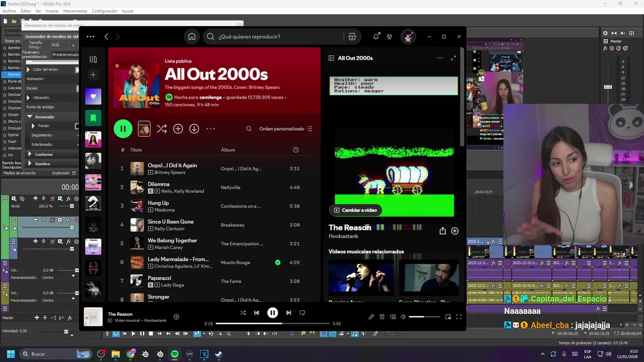Expand Ubicación section
Viewport: 644px width, 362px height.
click(x=28, y=98)
